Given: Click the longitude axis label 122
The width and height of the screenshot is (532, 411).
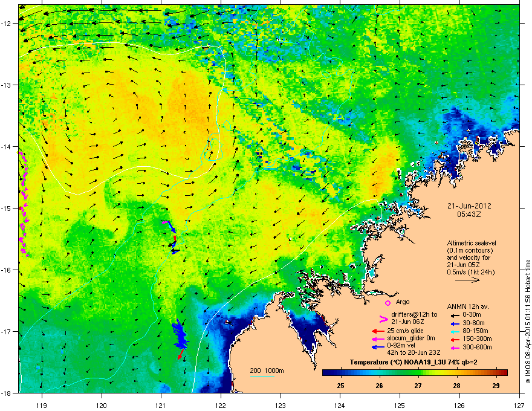Looking at the screenshot, I should coord(221,406).
